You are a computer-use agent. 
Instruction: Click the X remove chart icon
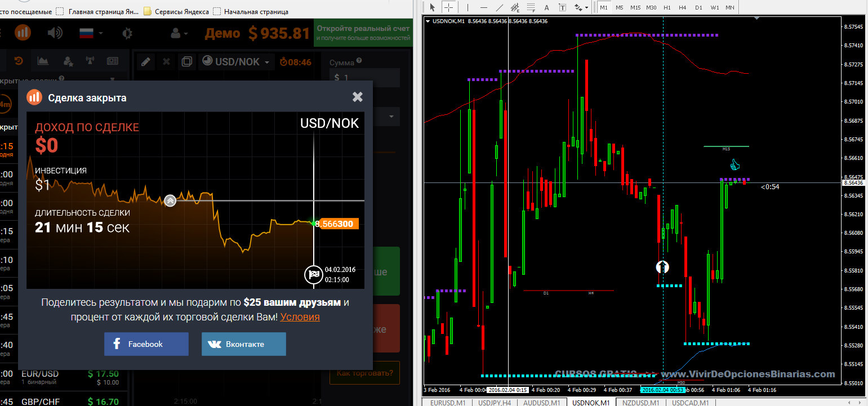[166, 61]
